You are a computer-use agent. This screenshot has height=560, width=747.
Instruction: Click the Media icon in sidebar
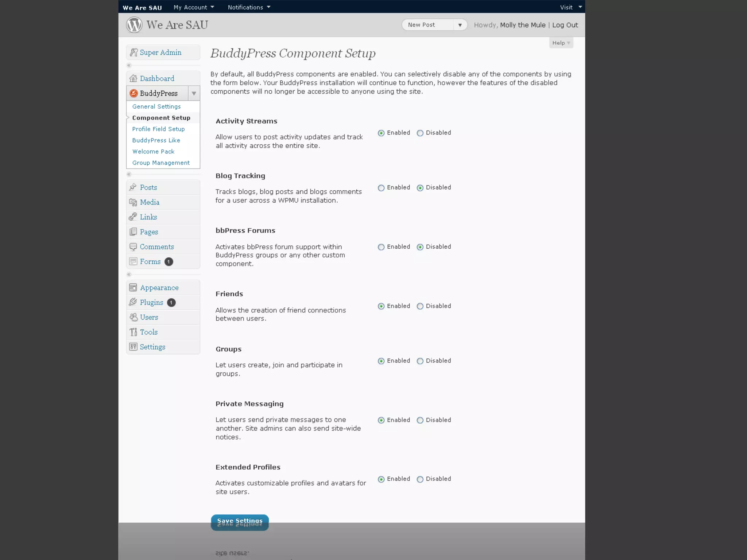coord(133,202)
